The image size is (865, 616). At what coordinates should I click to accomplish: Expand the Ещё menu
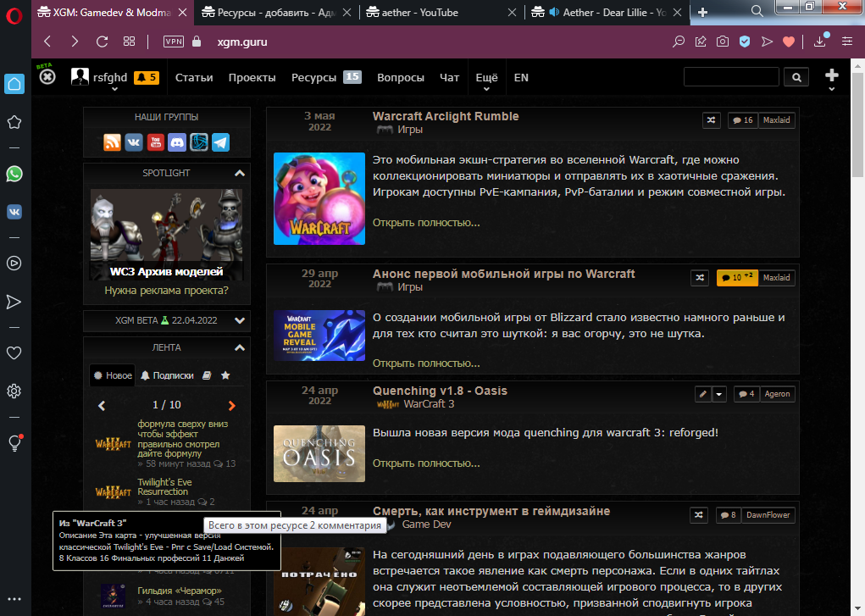(x=486, y=79)
